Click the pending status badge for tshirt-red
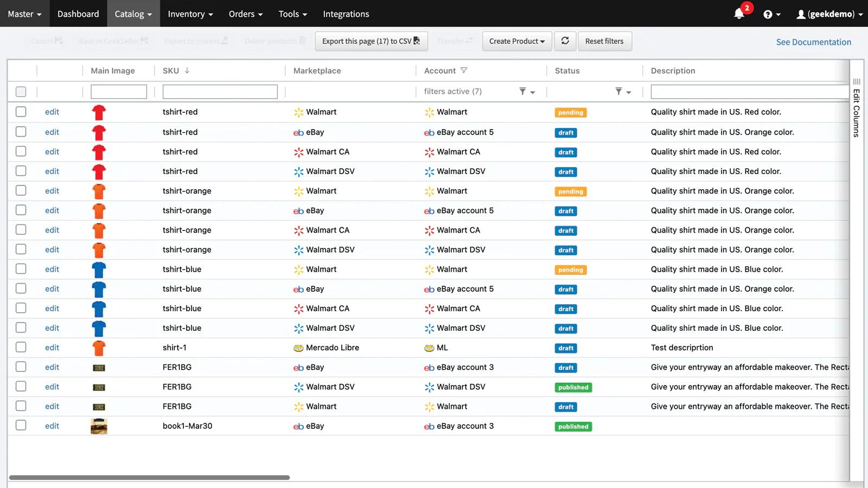The height and width of the screenshot is (488, 868). (x=571, y=113)
